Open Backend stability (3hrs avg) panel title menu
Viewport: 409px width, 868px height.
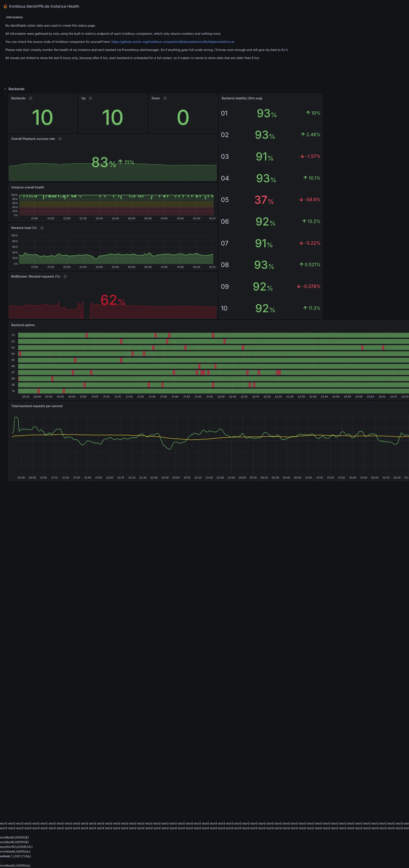[242, 98]
